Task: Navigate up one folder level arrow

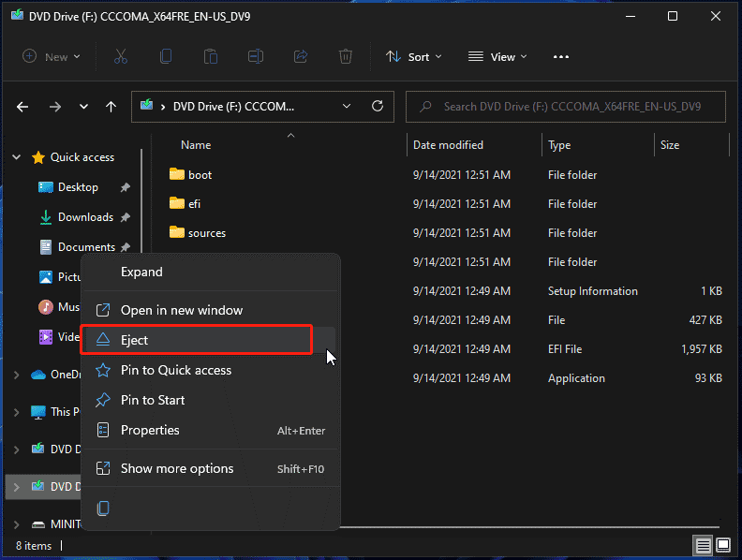Action: pos(111,107)
